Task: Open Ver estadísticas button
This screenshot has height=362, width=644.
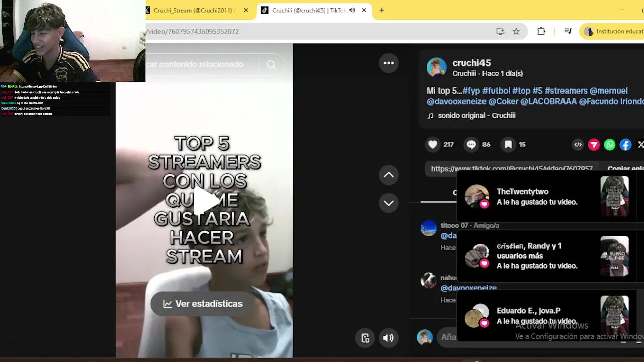Action: pos(203,304)
